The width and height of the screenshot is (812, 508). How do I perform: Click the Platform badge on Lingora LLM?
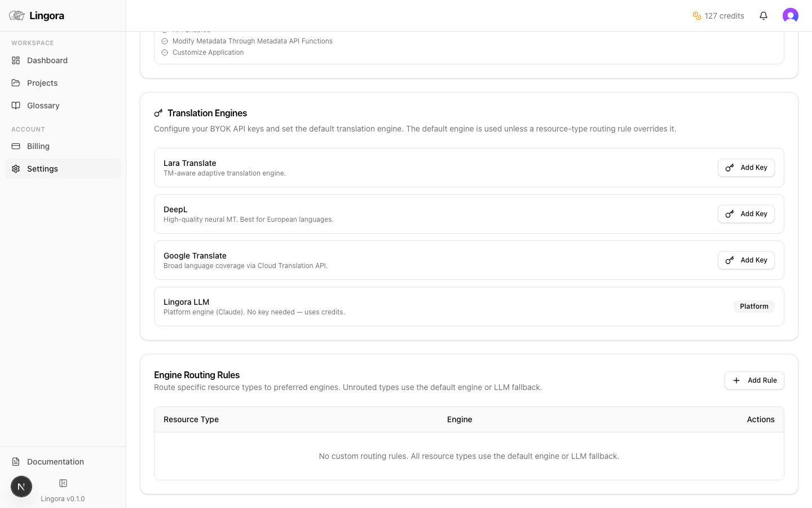pyautogui.click(x=754, y=306)
